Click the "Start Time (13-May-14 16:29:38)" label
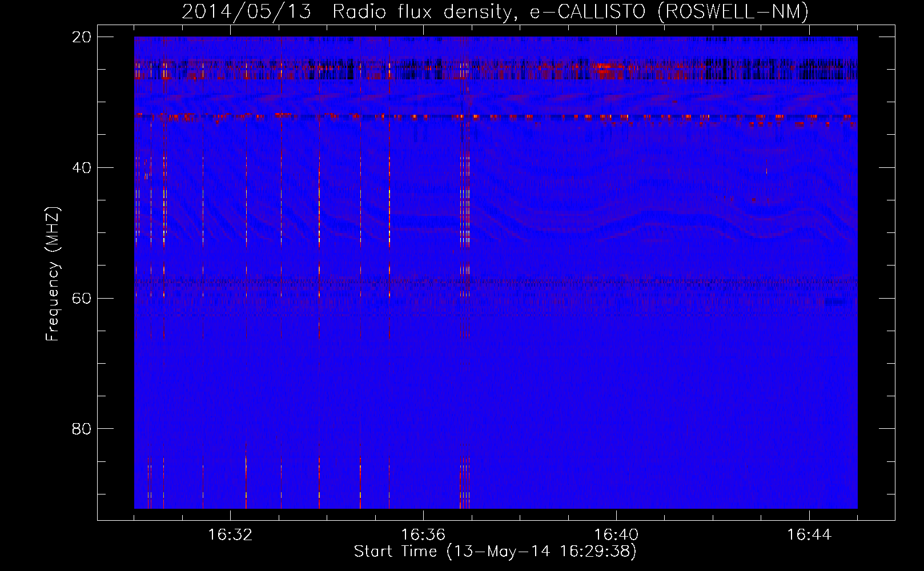 (x=495, y=552)
